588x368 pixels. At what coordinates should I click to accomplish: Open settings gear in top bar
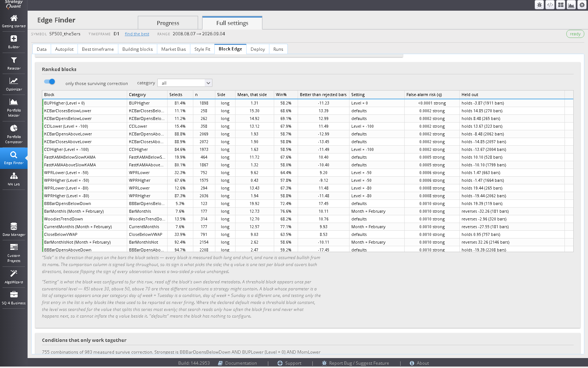[x=582, y=5]
